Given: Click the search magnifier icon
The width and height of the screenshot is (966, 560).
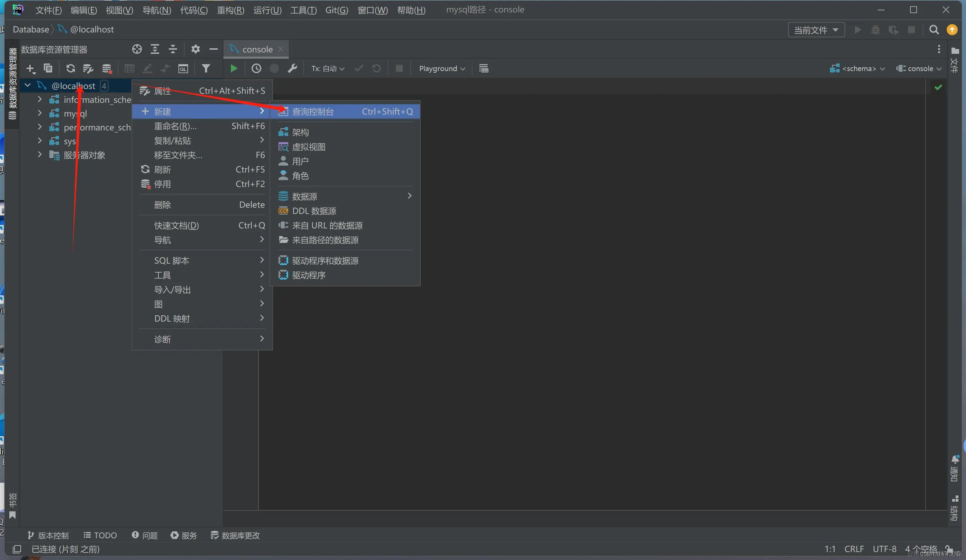Looking at the screenshot, I should pos(934,30).
